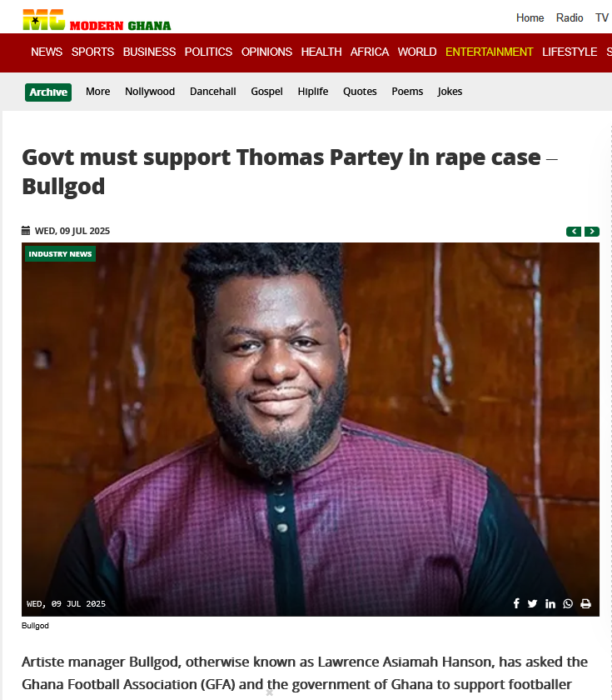Open the Industry News category tag
This screenshot has height=700, width=612.
[60, 253]
